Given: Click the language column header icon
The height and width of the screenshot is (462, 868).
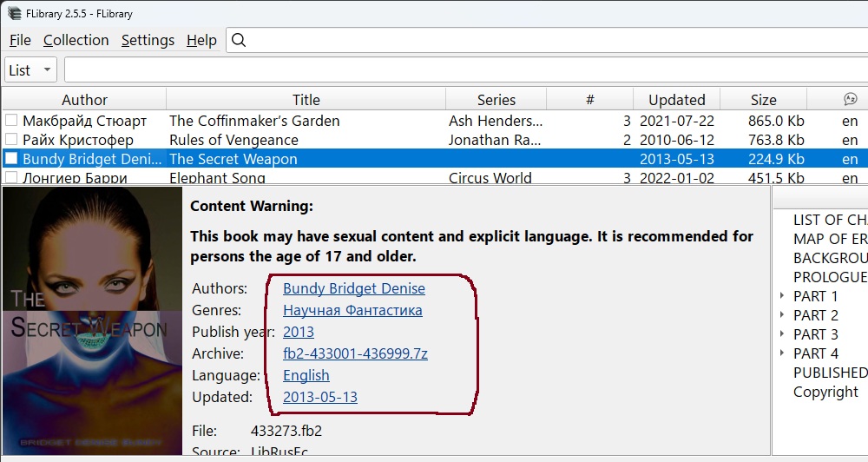Looking at the screenshot, I should (x=851, y=99).
